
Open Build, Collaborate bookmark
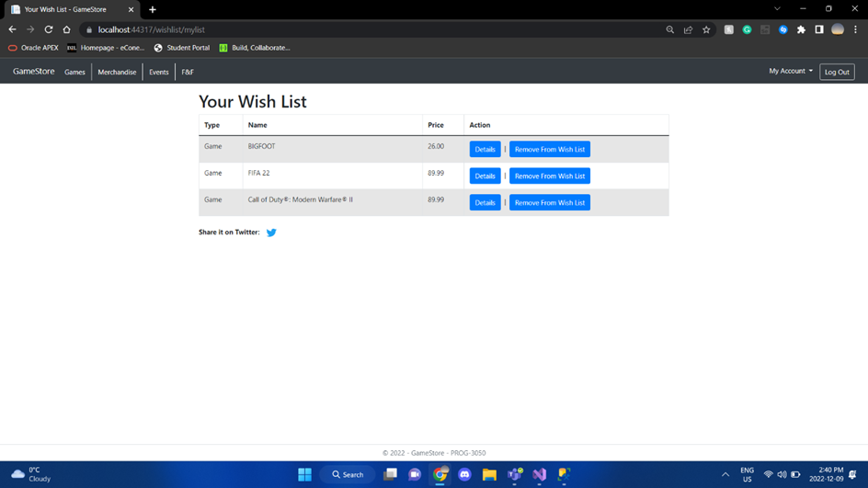(255, 48)
